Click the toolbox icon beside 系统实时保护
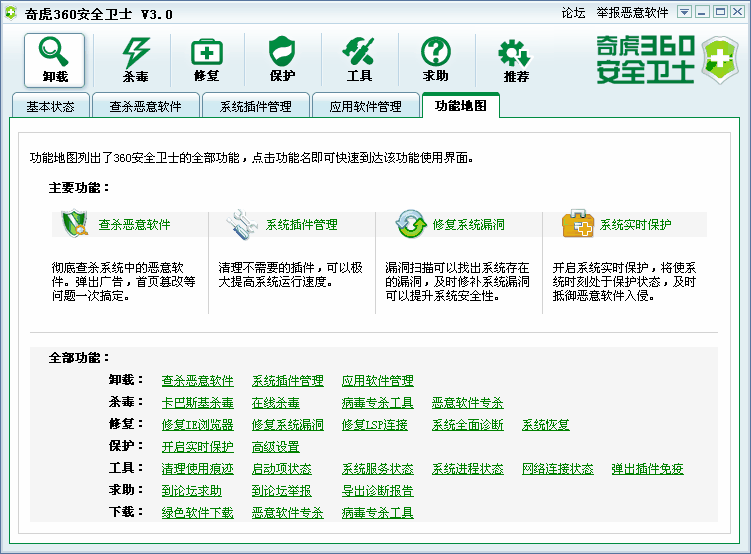Image resolution: width=751 pixels, height=554 pixels. (x=577, y=224)
